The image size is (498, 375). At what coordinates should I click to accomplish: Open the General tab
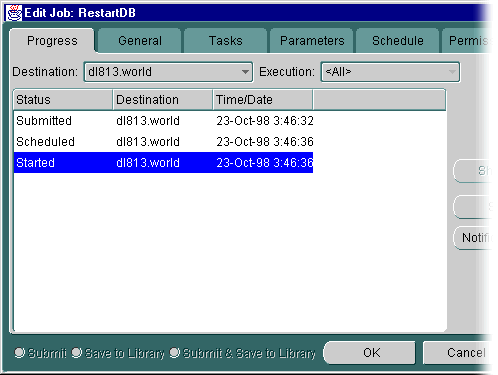[x=140, y=41]
